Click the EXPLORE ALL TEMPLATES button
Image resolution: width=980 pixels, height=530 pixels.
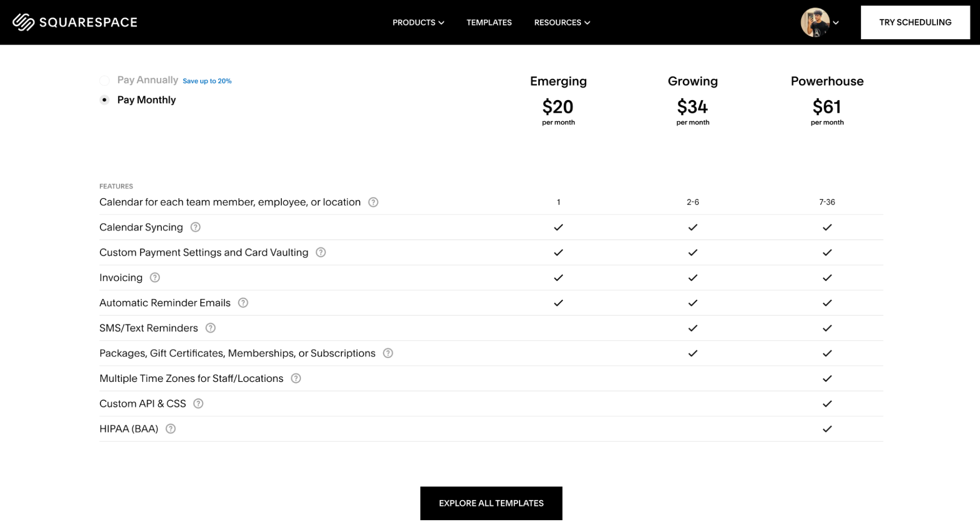click(491, 503)
